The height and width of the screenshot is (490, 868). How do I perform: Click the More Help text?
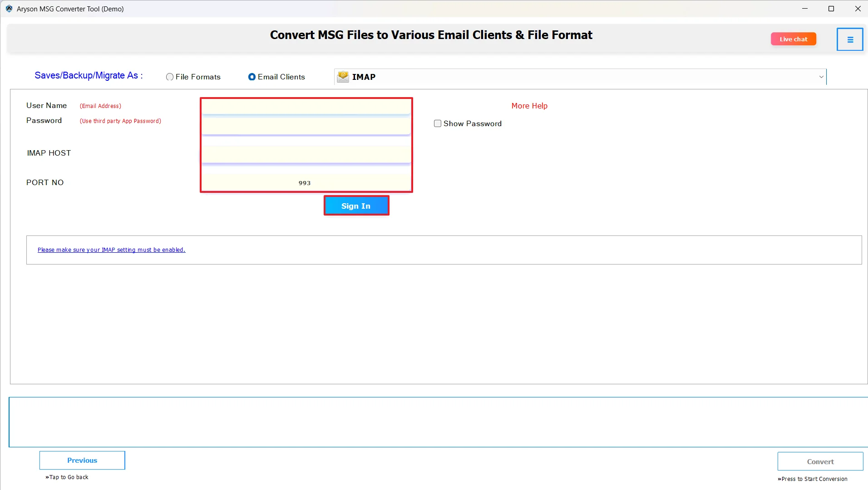coord(529,106)
